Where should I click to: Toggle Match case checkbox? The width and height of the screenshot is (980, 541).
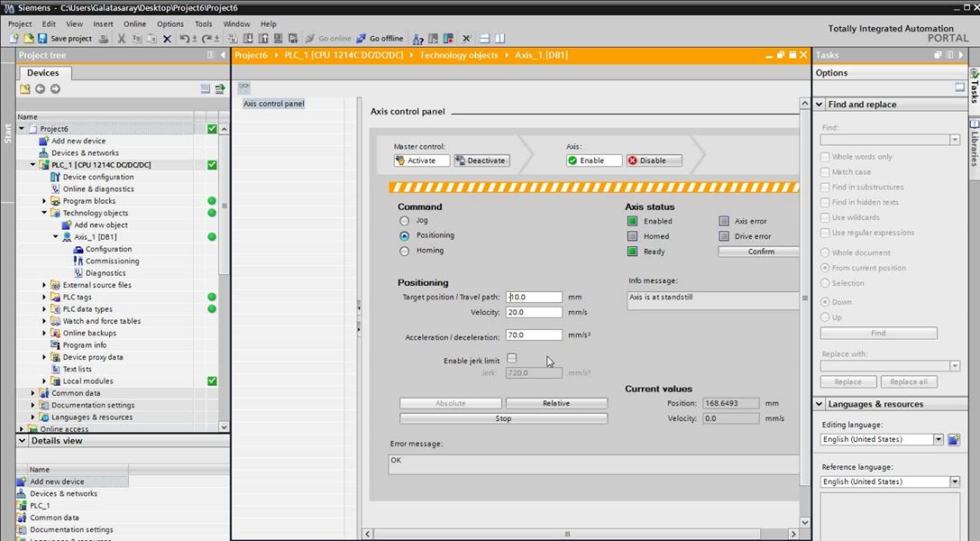click(825, 172)
